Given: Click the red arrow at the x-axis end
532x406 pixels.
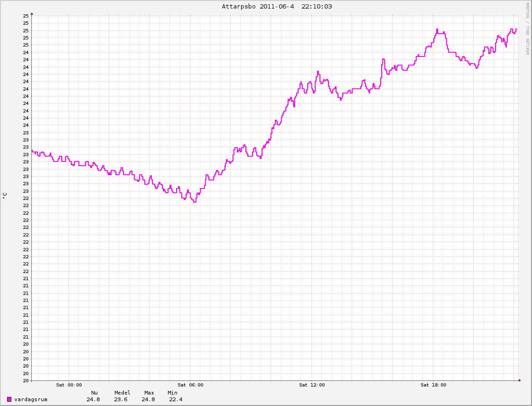Looking at the screenshot, I should 520,380.
